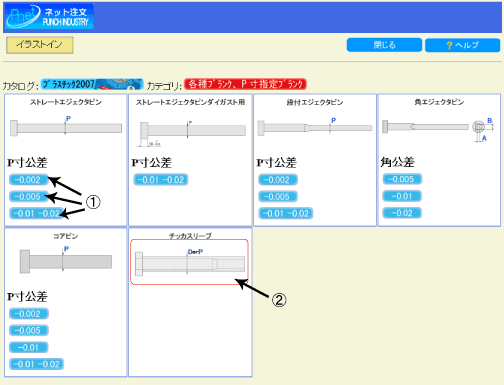
Task: Click the 閉じる button
Action: pyautogui.click(x=384, y=45)
